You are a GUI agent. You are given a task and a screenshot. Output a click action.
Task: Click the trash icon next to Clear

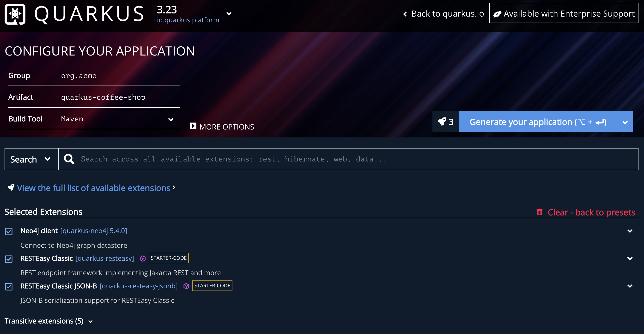click(x=540, y=212)
